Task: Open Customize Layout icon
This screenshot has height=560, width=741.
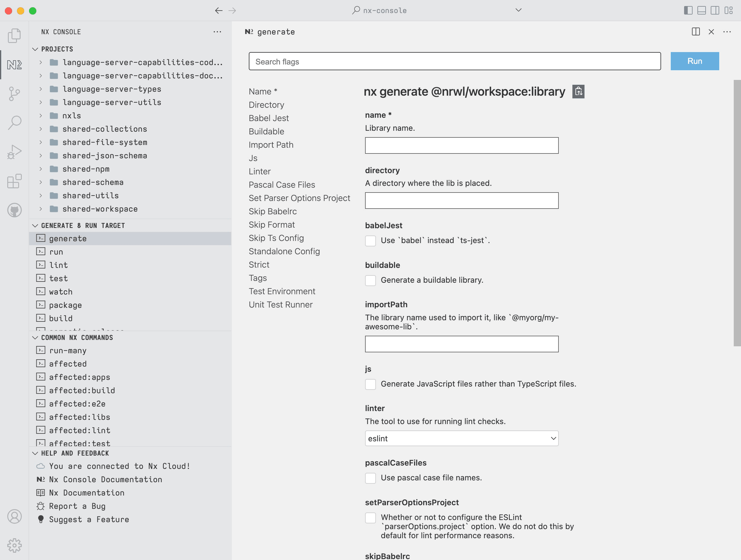Action: pos(728,10)
